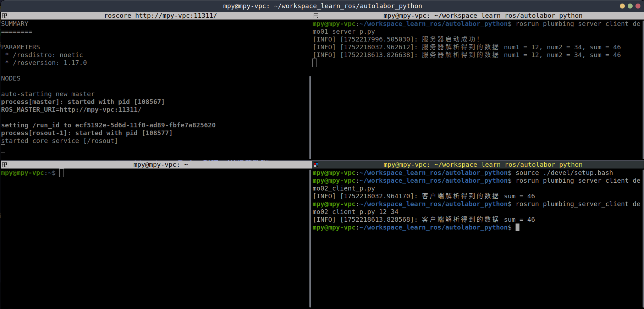The width and height of the screenshot is (644, 309).
Task: Click the main window title bar text
Action: tap(322, 6)
